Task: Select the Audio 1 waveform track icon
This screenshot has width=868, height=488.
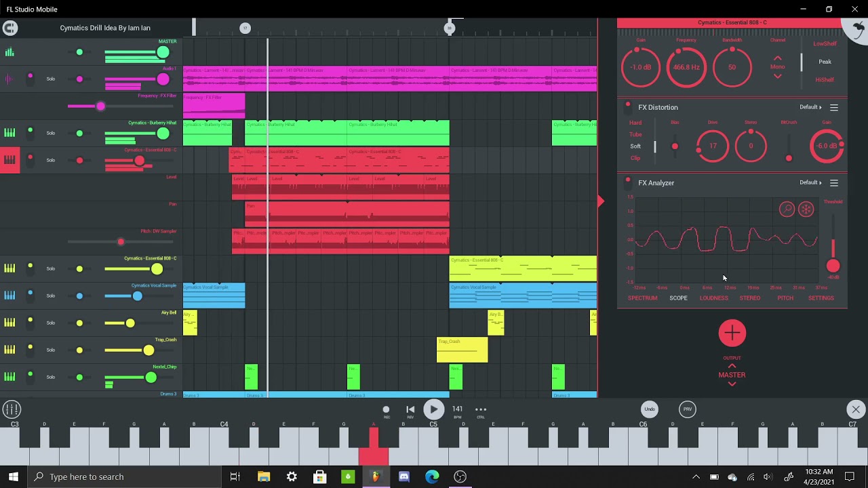Action: 9,79
